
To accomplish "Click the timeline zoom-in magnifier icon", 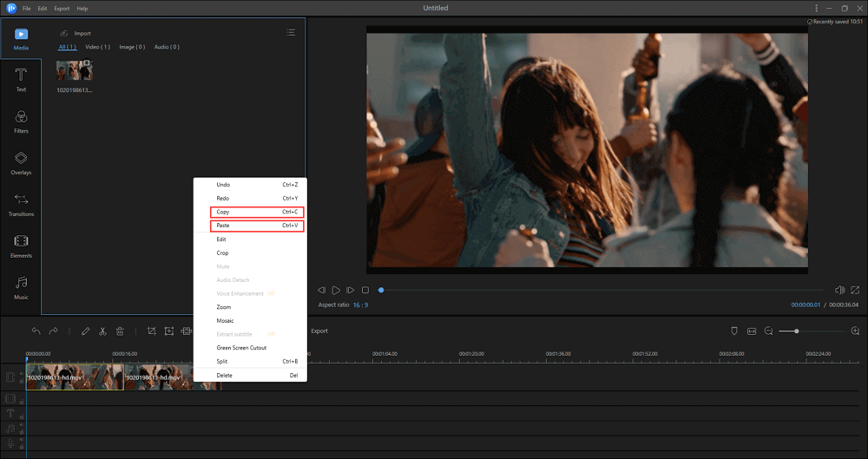I will point(855,331).
